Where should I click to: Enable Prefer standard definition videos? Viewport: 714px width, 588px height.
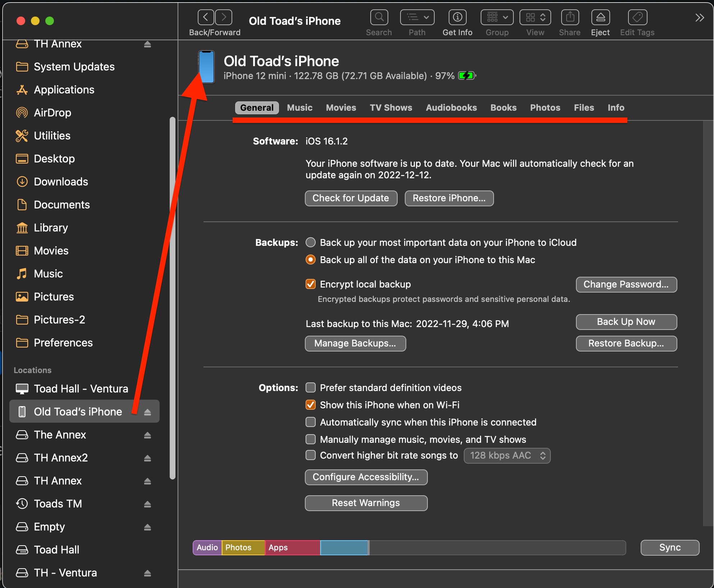(x=311, y=388)
